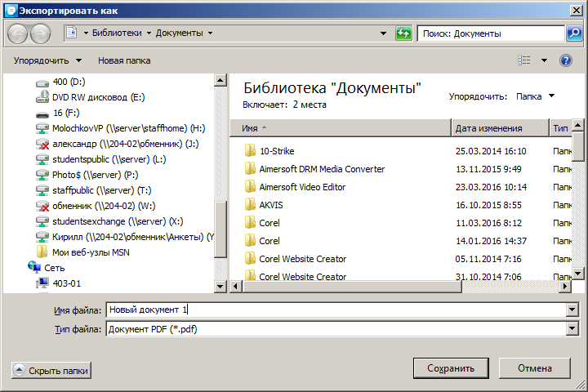This screenshot has height=392, width=588.
Task: Click Новая папка to create folder
Action: 124,60
